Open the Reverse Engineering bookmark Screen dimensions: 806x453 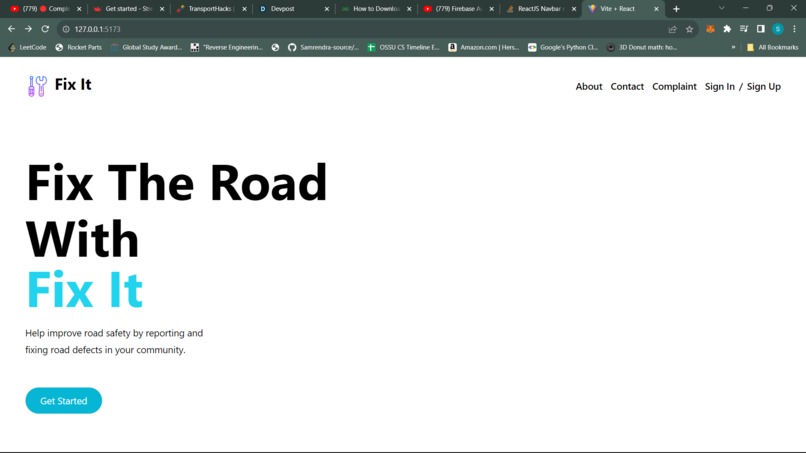[227, 47]
